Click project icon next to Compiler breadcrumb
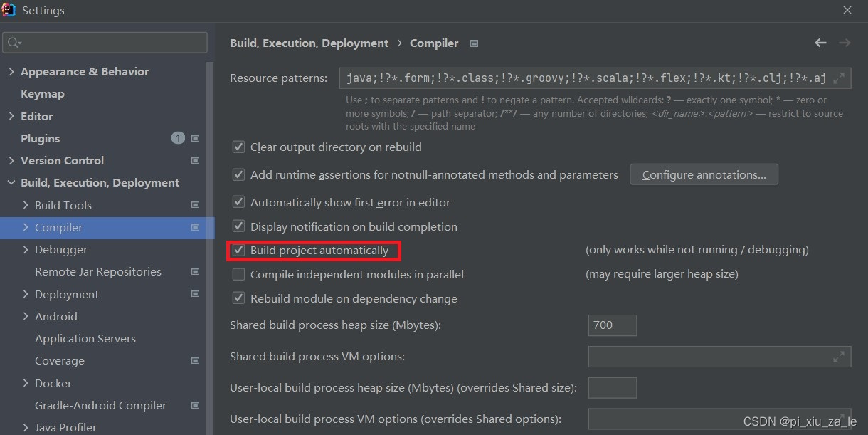Screen dimensions: 868x435 [475, 43]
